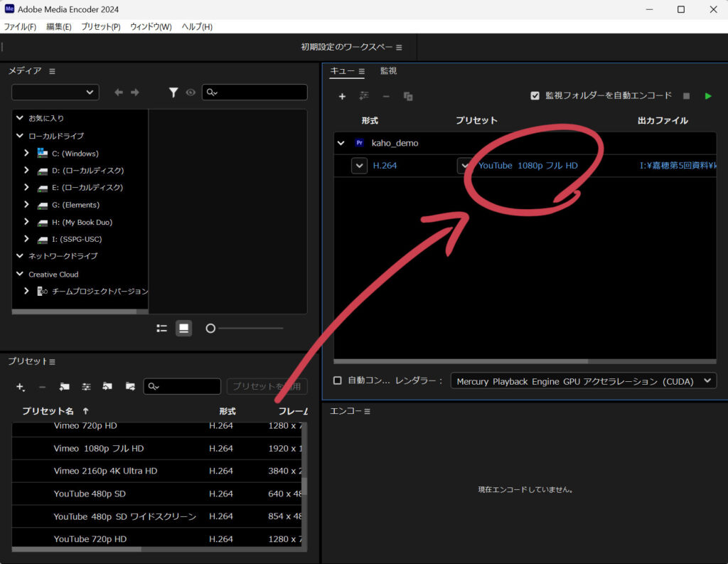Click the thumbnail size slider in the Media browser
728x564 pixels.
(210, 328)
